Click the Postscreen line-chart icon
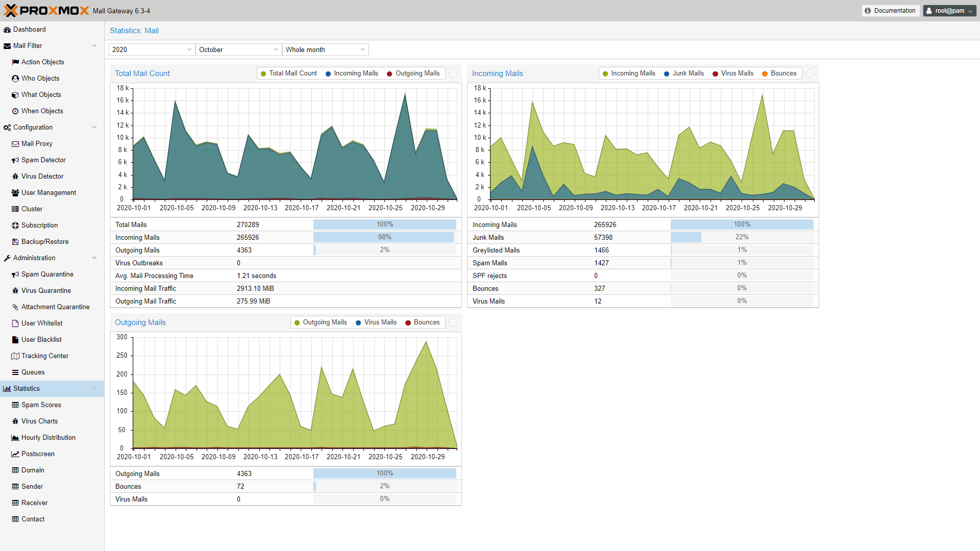The width and height of the screenshot is (980, 551). [15, 454]
